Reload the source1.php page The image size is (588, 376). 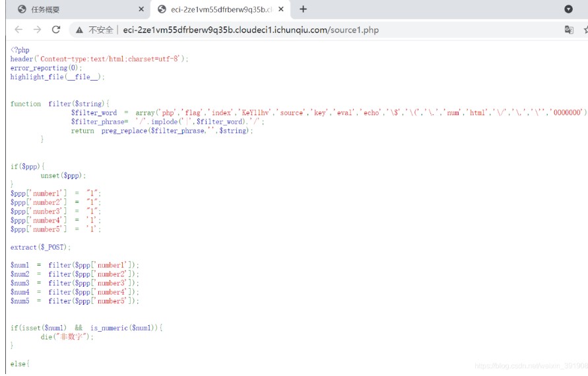pyautogui.click(x=56, y=30)
